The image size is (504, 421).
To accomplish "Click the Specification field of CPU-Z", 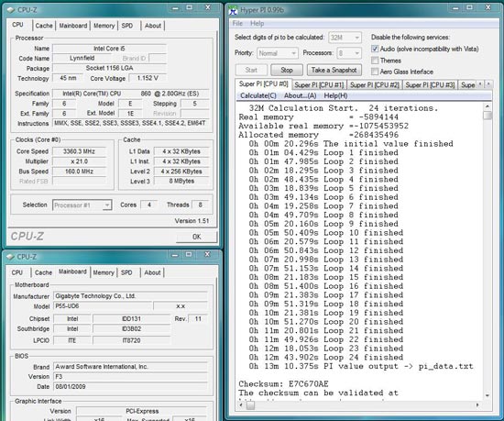I will [x=130, y=94].
